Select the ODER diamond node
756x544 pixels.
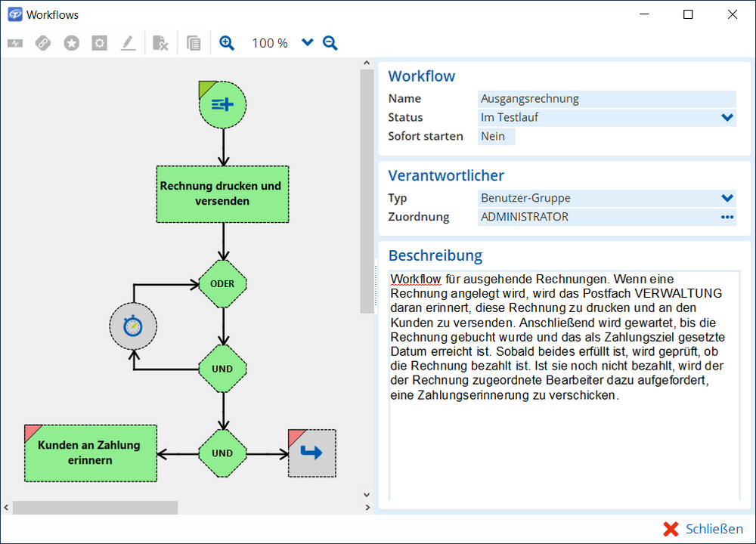click(x=223, y=284)
